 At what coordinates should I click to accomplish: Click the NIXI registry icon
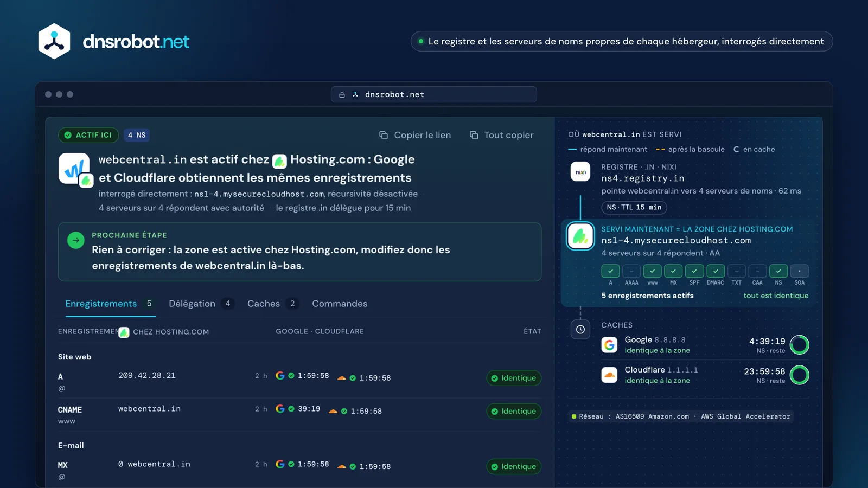[580, 172]
